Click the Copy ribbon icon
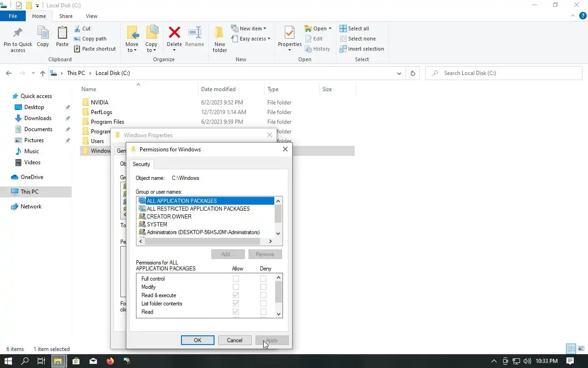The image size is (588, 368). (43, 33)
